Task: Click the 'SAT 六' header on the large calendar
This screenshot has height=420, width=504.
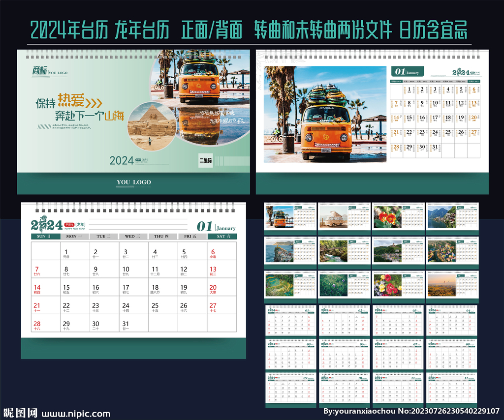Action: click(222, 237)
